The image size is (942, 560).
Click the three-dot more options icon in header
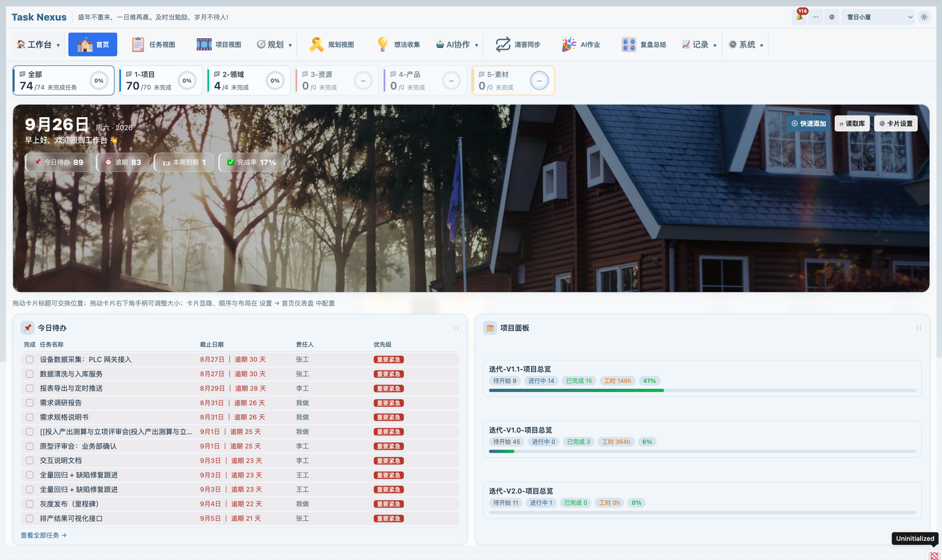(815, 17)
